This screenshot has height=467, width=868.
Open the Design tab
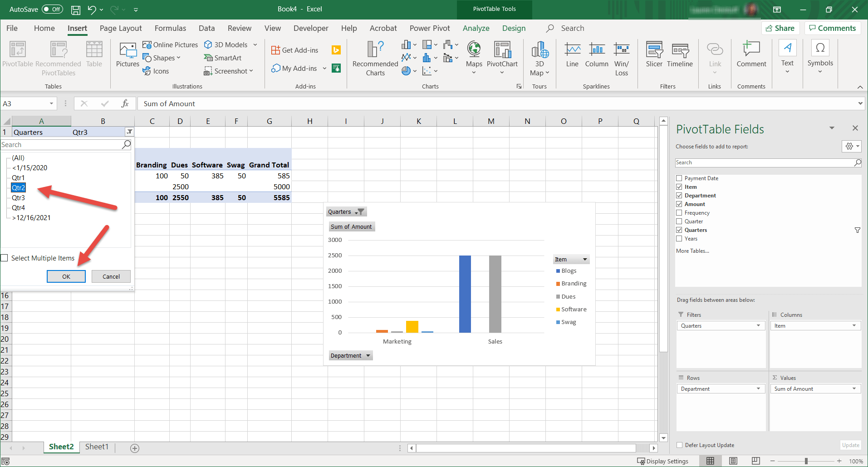(514, 28)
